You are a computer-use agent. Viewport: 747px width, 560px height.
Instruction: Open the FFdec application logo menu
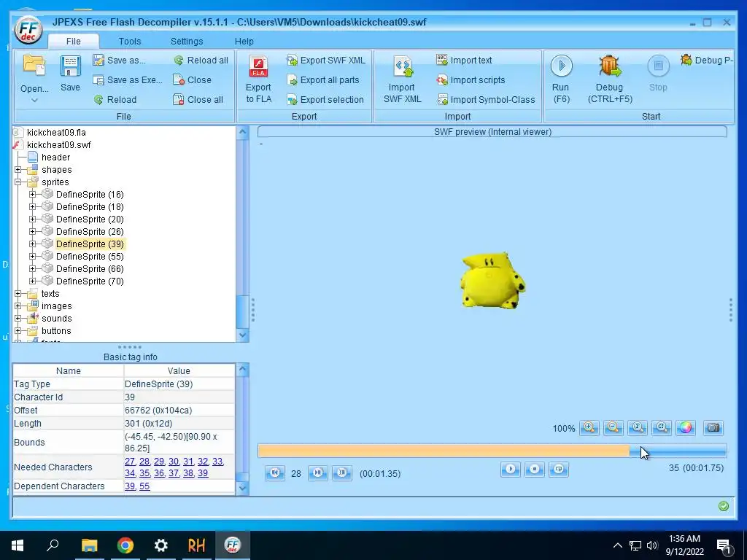(x=28, y=30)
